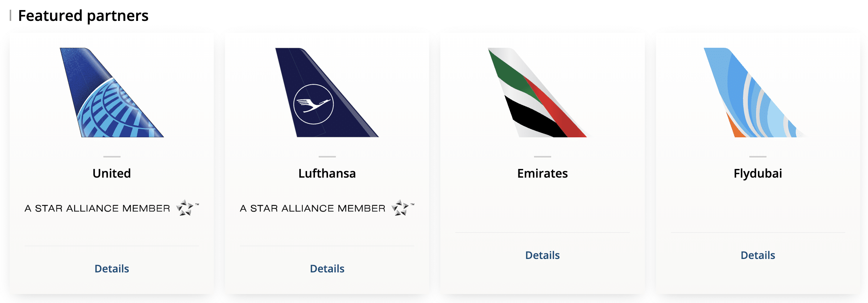Click "A Star Alliance Member" text under United
868x303 pixels.
pyautogui.click(x=97, y=208)
